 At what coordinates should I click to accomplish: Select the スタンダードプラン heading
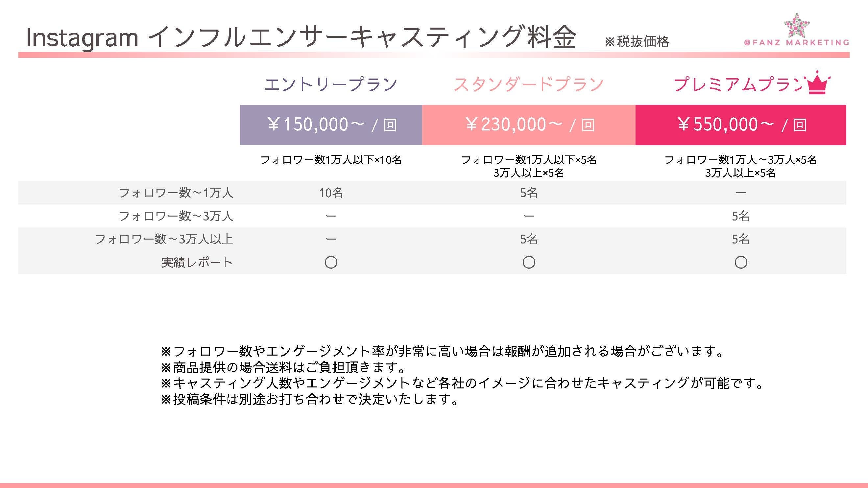point(528,84)
